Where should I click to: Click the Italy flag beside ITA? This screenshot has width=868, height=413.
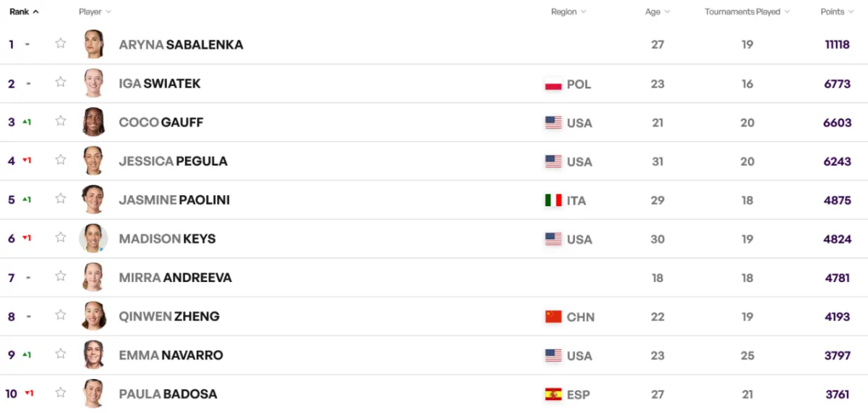[x=553, y=200]
